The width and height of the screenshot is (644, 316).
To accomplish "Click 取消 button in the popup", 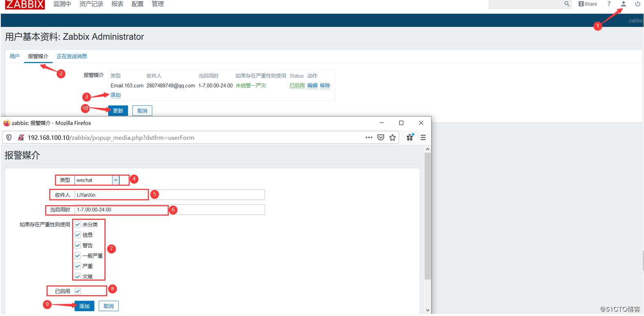I will coord(108,306).
